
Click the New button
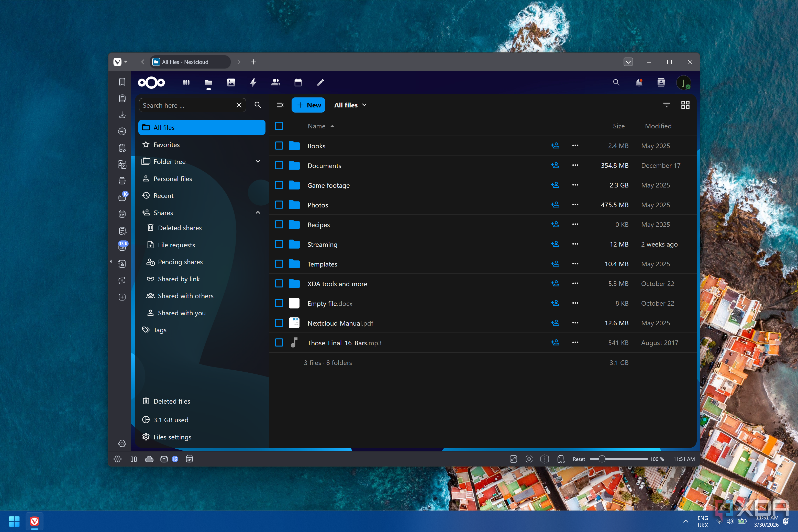click(x=308, y=105)
